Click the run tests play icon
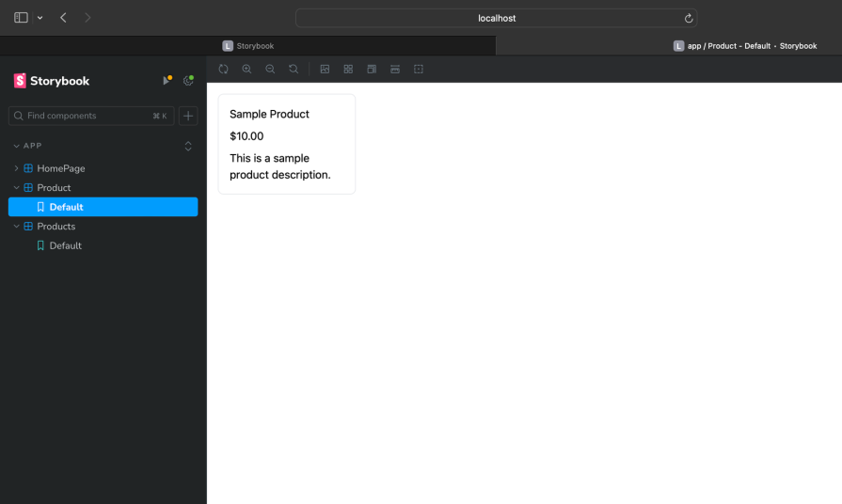The image size is (842, 504). 167,81
